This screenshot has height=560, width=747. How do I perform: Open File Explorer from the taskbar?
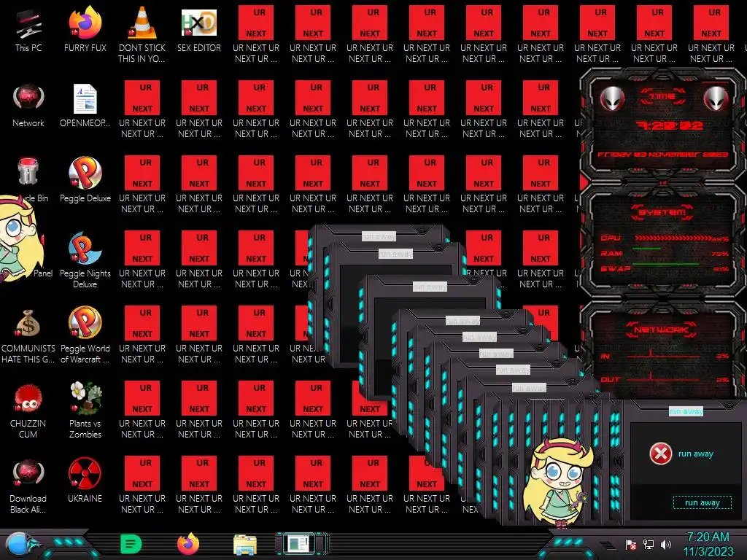(x=245, y=545)
